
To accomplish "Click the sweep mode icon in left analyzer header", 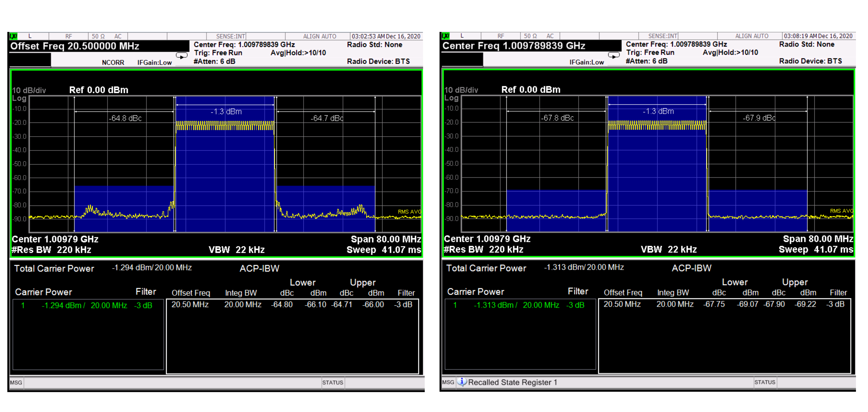I will (182, 56).
